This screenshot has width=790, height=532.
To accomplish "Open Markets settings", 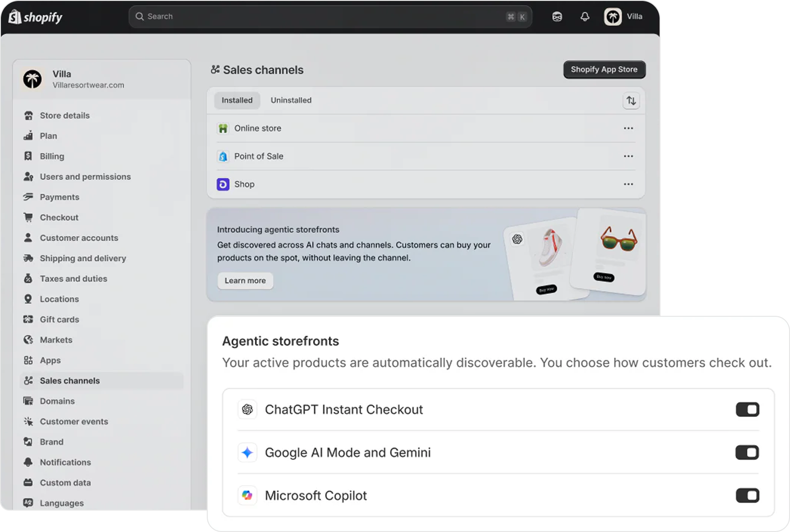I will [x=102, y=340].
